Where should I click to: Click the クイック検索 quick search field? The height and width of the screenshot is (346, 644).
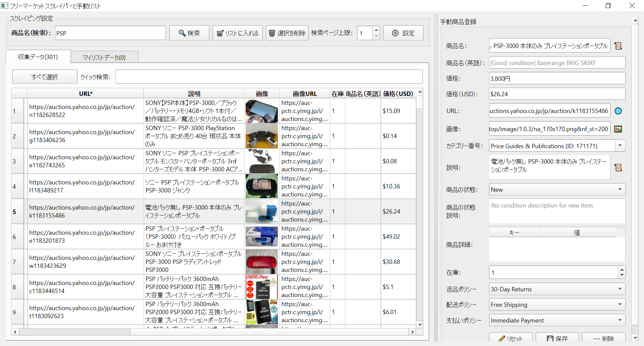click(x=269, y=77)
